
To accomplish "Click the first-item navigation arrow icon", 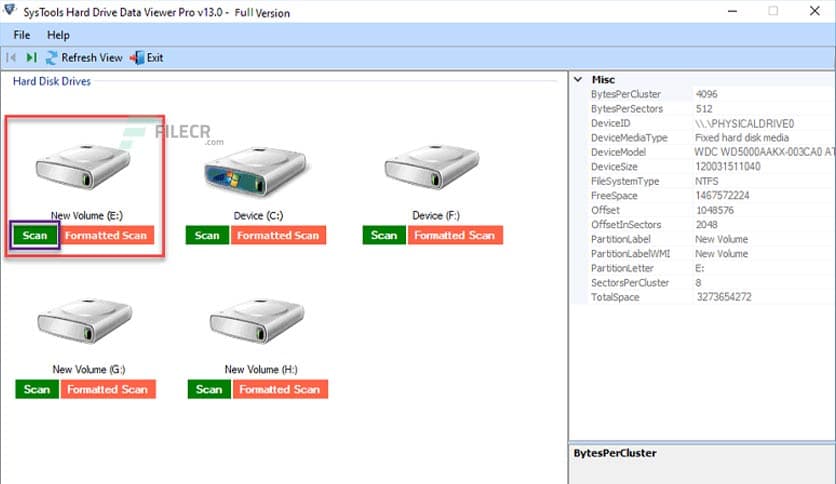I will (x=11, y=57).
